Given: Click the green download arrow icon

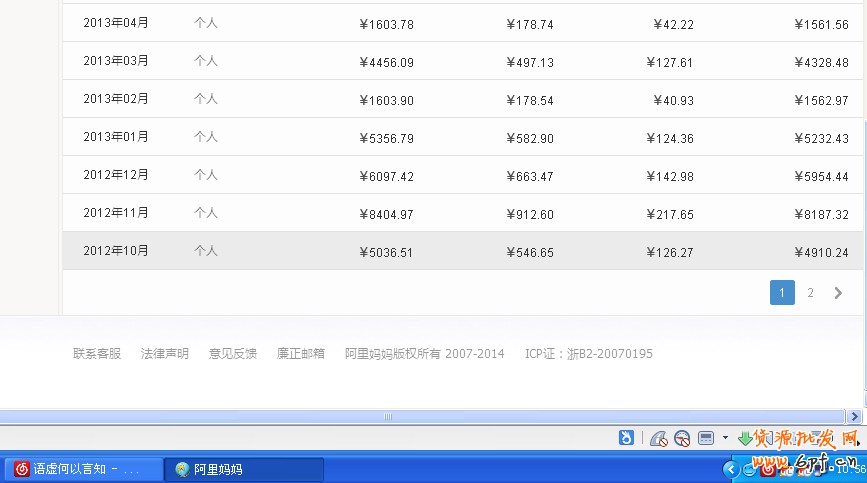Looking at the screenshot, I should tap(745, 438).
